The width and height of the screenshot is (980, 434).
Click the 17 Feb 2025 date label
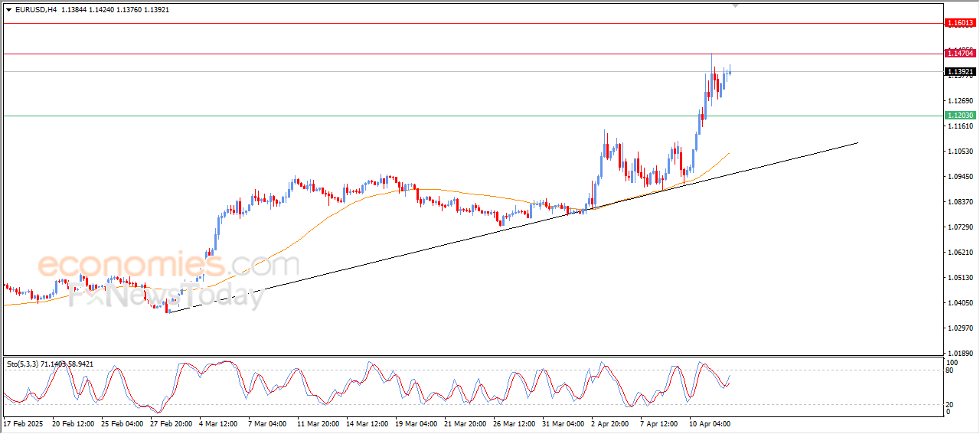(x=24, y=423)
